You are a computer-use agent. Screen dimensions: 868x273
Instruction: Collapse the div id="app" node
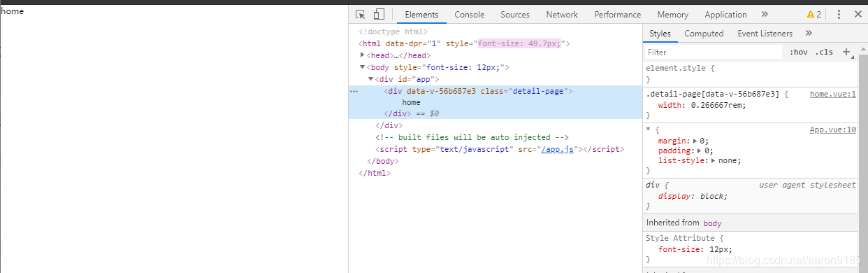(x=370, y=79)
